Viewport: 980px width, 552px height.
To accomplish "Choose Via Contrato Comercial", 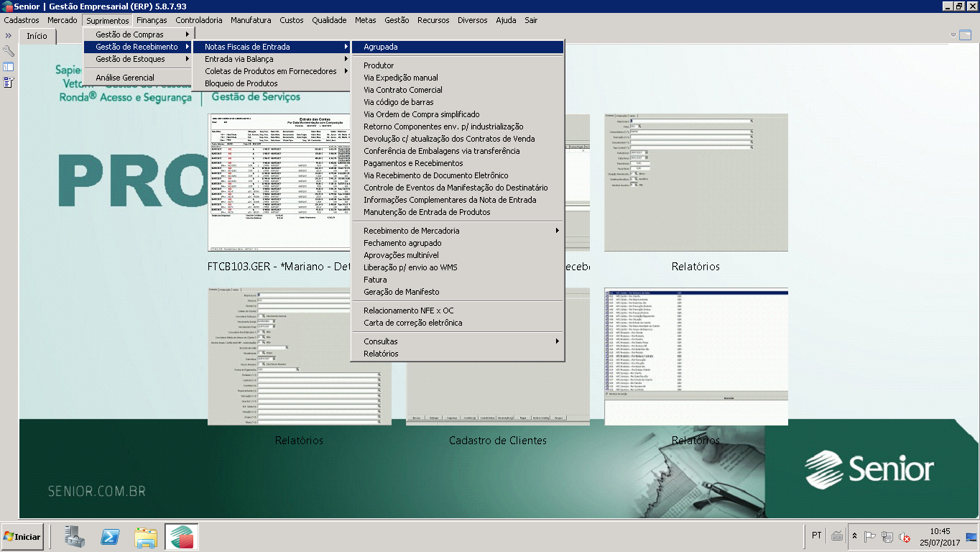I will 458,90.
